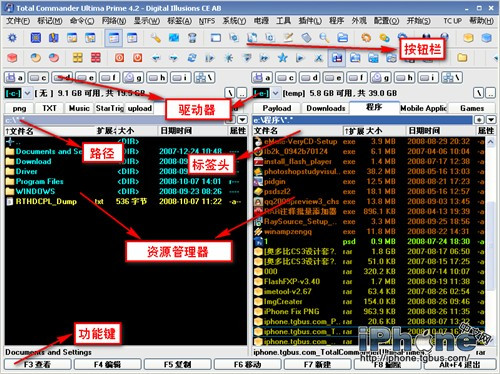
Task: Click the right panel scrollbar up arrow
Action: [x=491, y=142]
